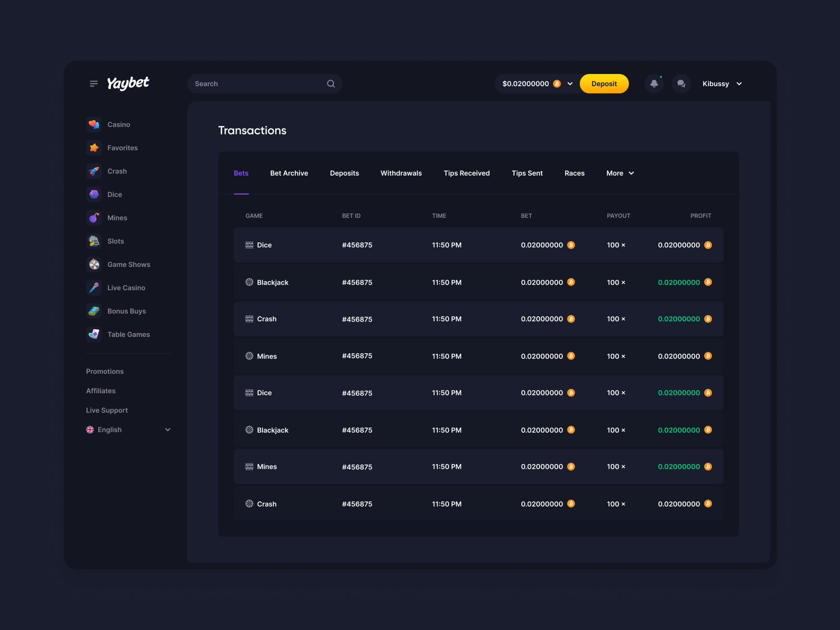Focus the Search input field
Viewport: 840px width, 630px height.
(x=256, y=84)
